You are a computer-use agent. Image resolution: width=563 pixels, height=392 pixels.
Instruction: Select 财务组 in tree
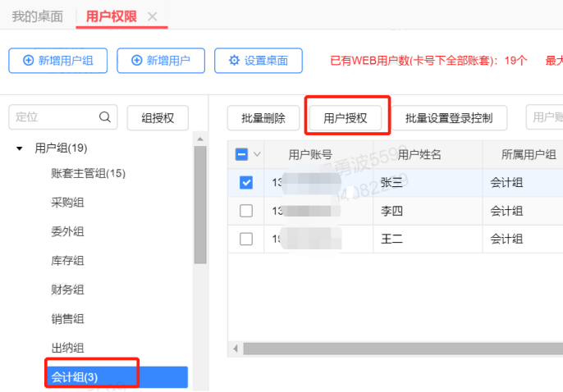(x=67, y=289)
